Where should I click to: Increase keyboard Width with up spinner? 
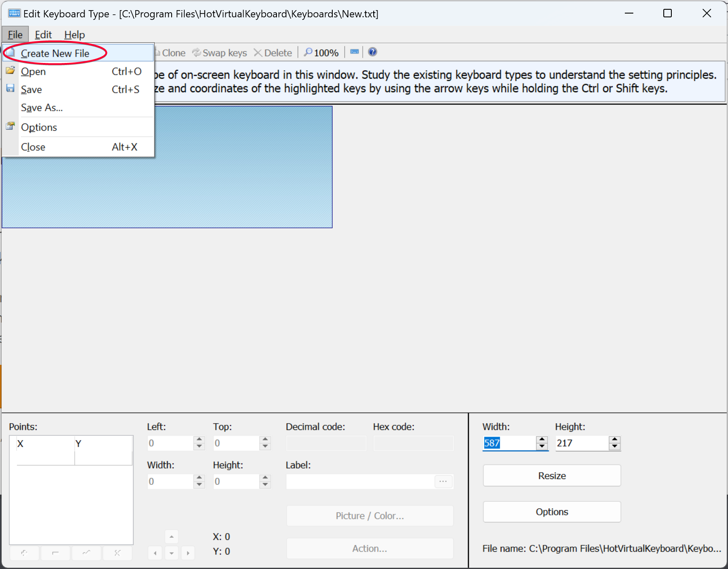click(542, 440)
